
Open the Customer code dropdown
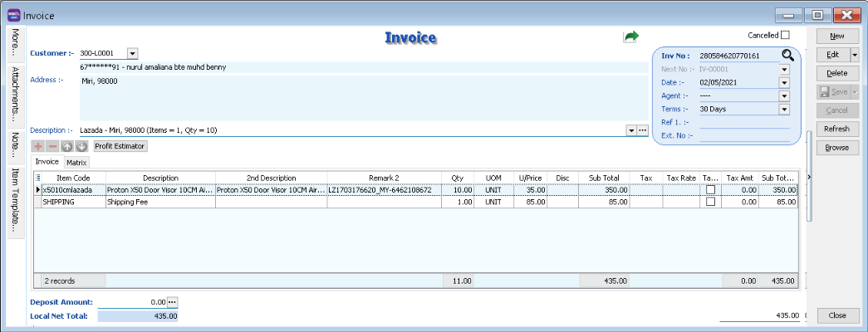coord(132,53)
